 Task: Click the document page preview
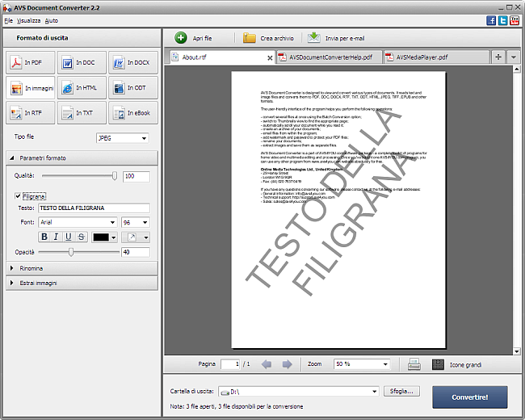click(x=338, y=210)
